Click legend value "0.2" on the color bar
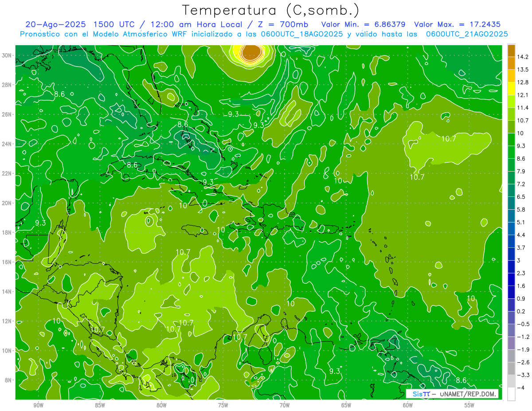 pyautogui.click(x=522, y=312)
